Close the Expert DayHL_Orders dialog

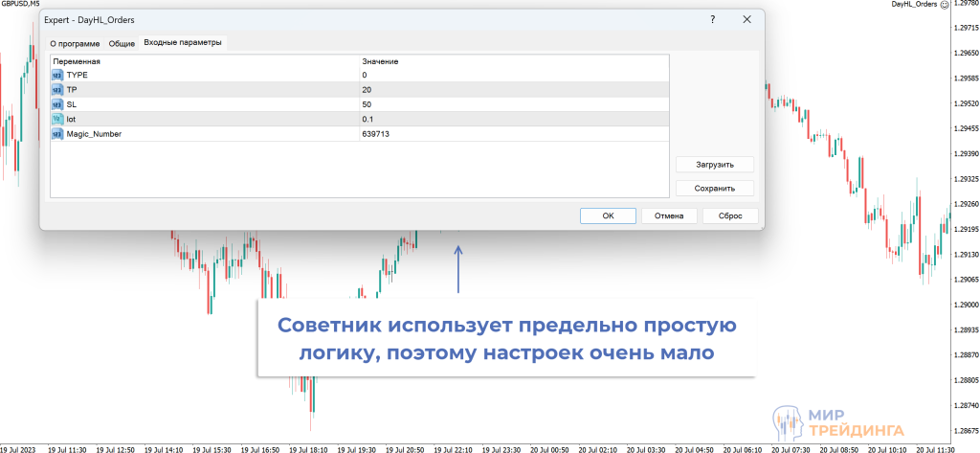click(x=746, y=19)
